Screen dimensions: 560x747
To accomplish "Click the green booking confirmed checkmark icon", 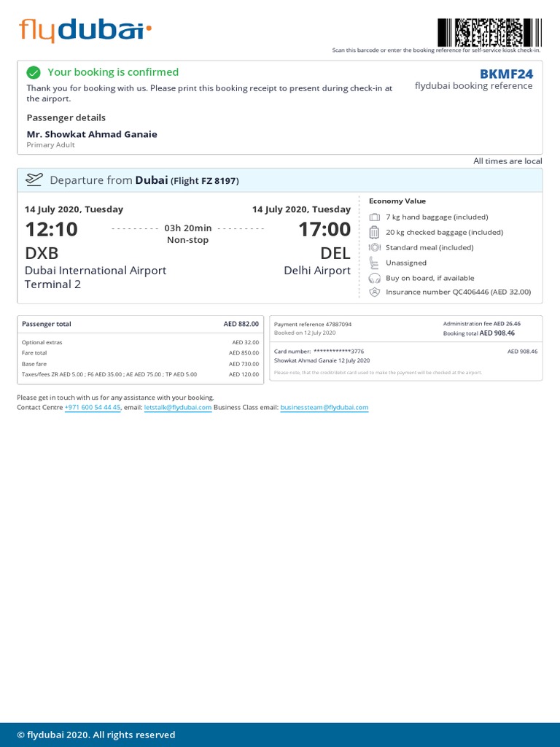I will point(33,72).
